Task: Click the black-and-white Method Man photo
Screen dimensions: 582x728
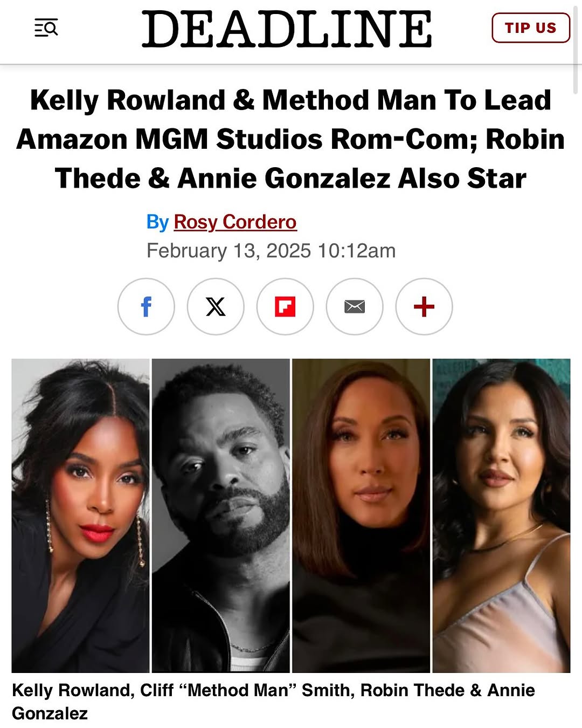Action: click(x=221, y=515)
